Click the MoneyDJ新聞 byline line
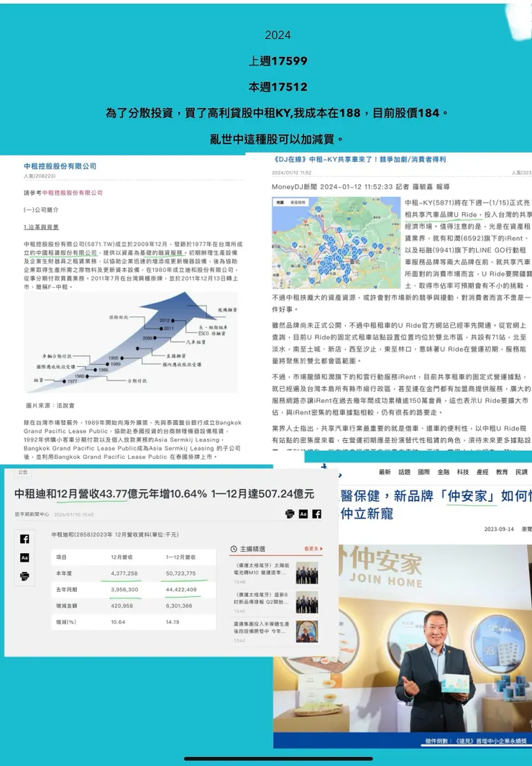The height and width of the screenshot is (766, 532). [361, 186]
